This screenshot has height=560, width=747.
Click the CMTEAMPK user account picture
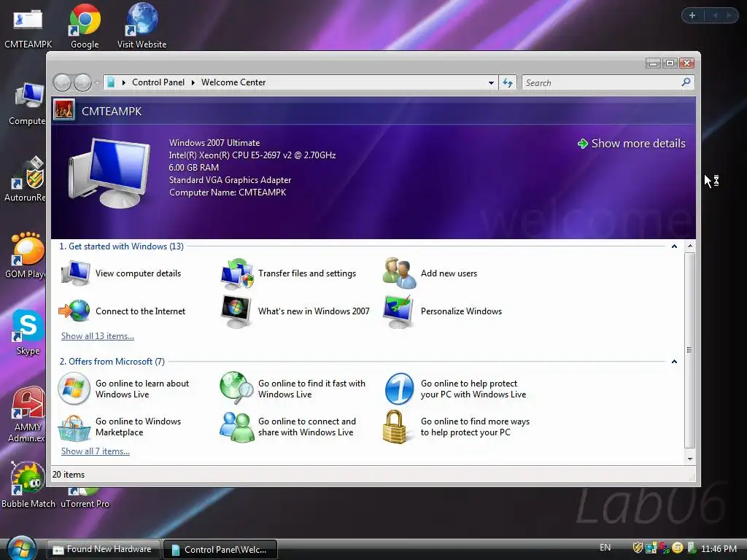[64, 110]
